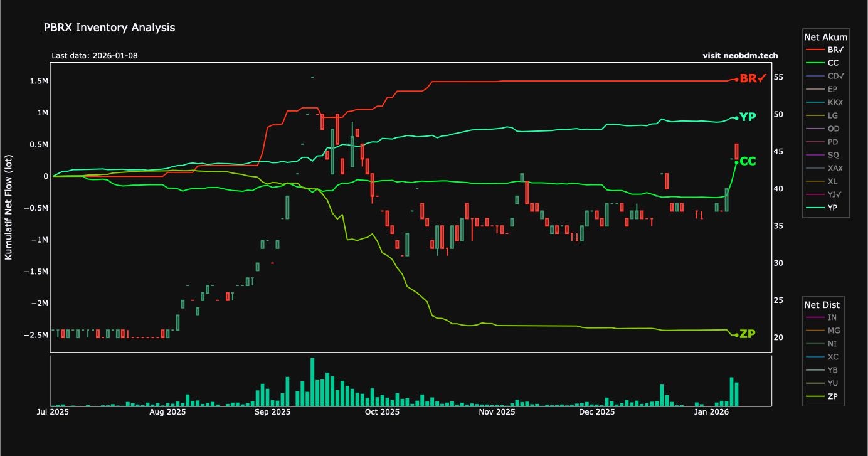Click the 'Aug 2025' x-axis label

168,413
